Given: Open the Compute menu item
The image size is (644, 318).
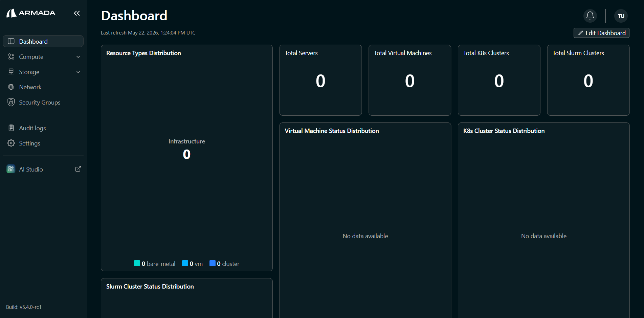Looking at the screenshot, I should pos(43,56).
